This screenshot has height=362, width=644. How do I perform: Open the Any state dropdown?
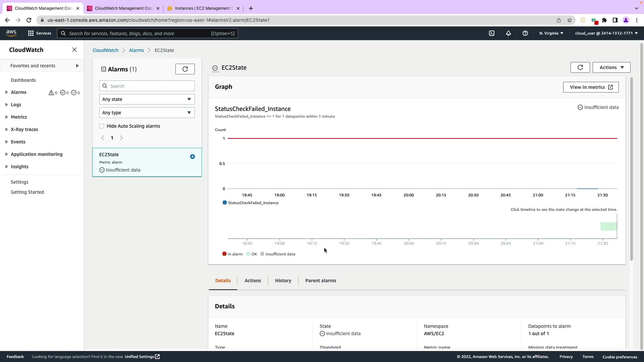[147, 99]
